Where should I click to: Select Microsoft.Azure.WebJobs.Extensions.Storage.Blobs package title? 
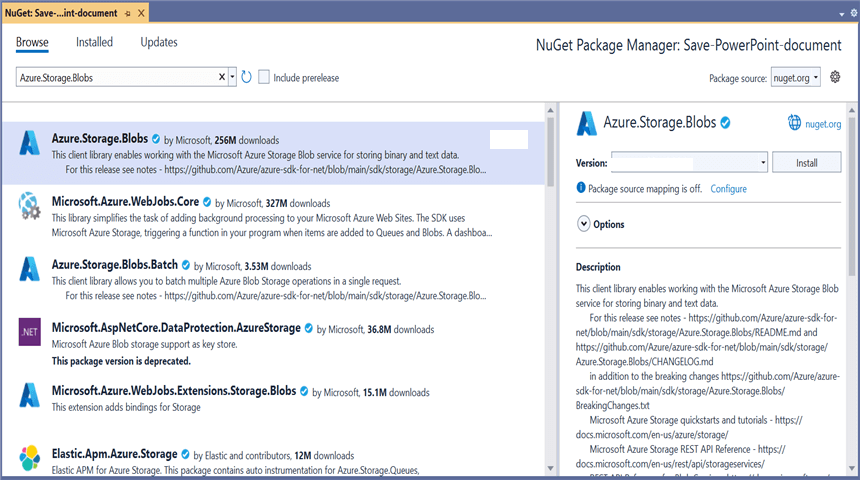point(174,391)
